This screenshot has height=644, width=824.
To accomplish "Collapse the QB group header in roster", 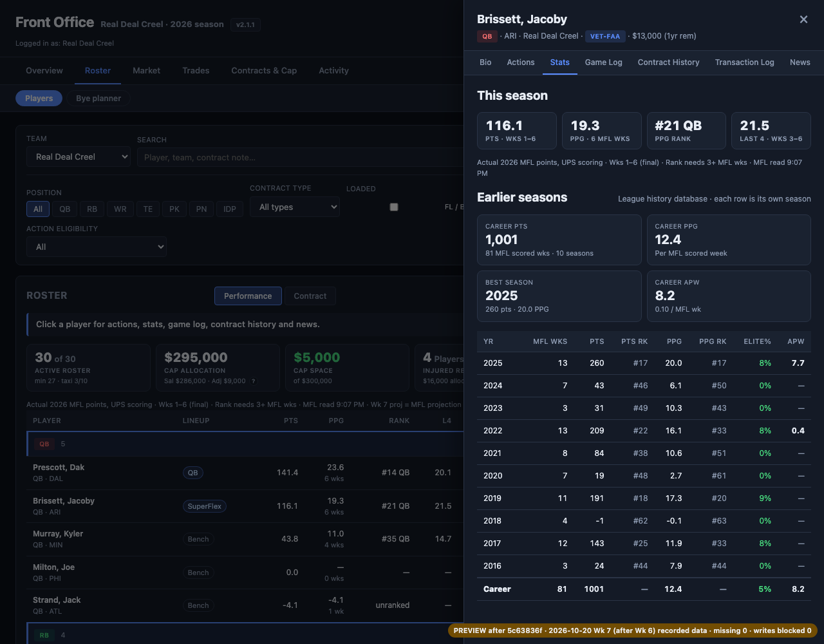I will pyautogui.click(x=245, y=444).
